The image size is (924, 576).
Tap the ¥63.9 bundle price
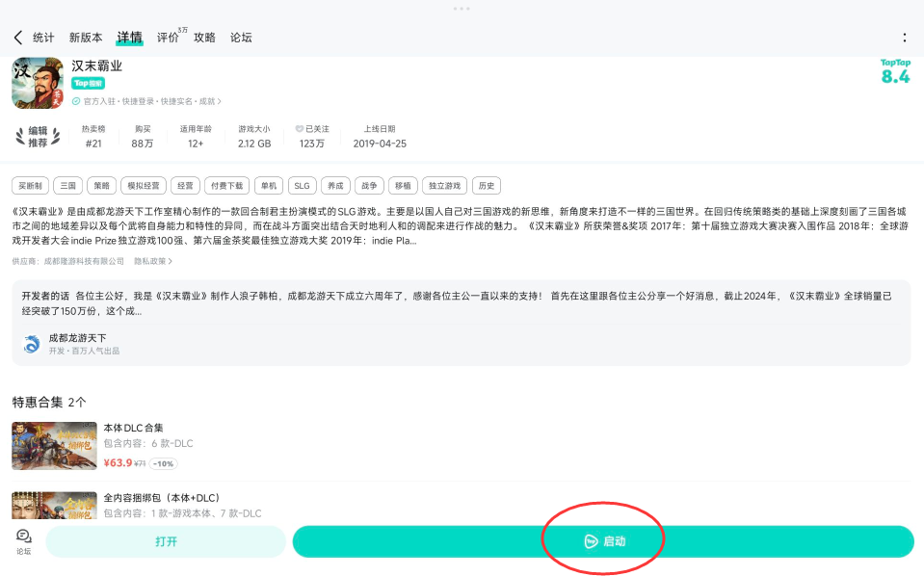pos(118,463)
